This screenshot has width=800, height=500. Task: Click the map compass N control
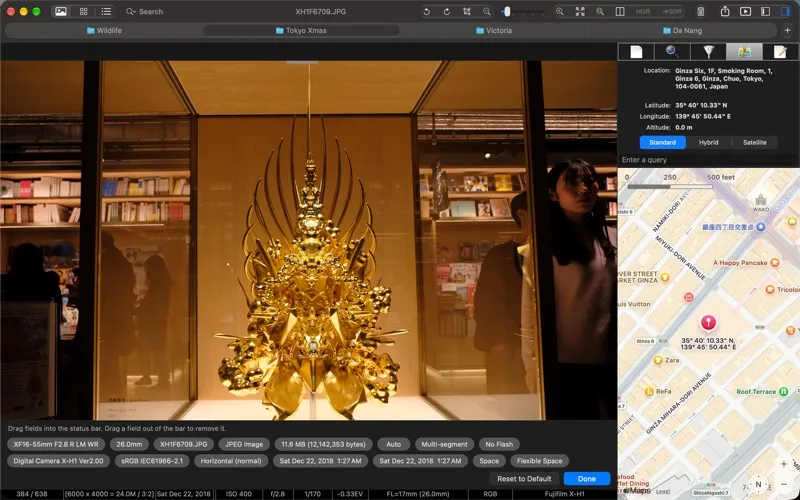click(758, 485)
